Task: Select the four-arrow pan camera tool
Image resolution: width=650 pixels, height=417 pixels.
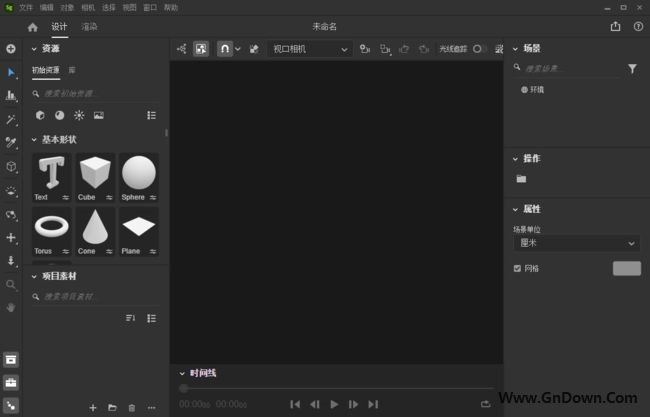Action: [x=11, y=238]
